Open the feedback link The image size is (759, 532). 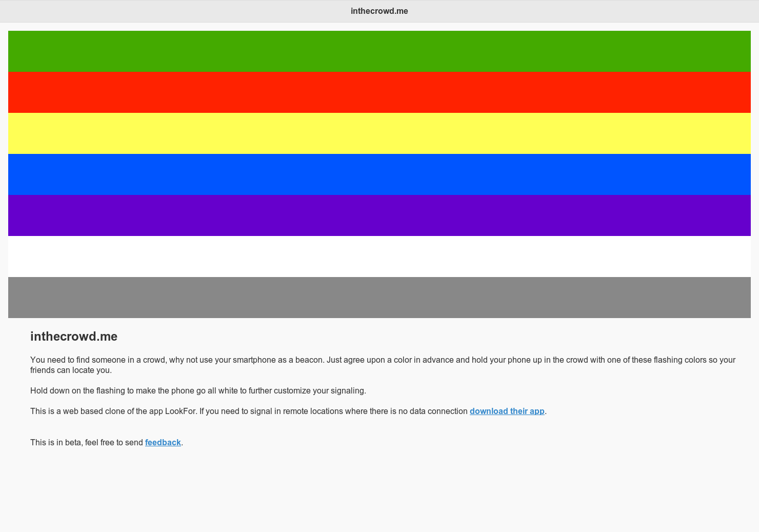pyautogui.click(x=163, y=443)
